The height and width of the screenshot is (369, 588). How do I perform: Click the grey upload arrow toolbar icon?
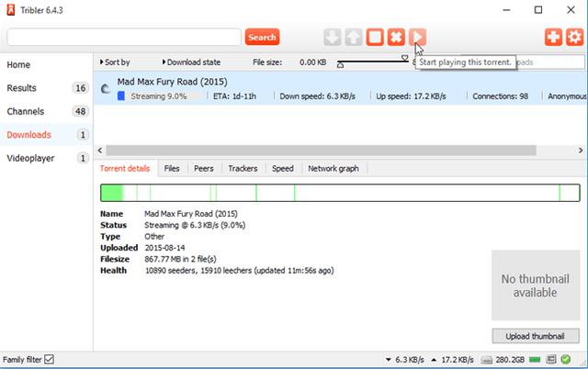[x=354, y=37]
